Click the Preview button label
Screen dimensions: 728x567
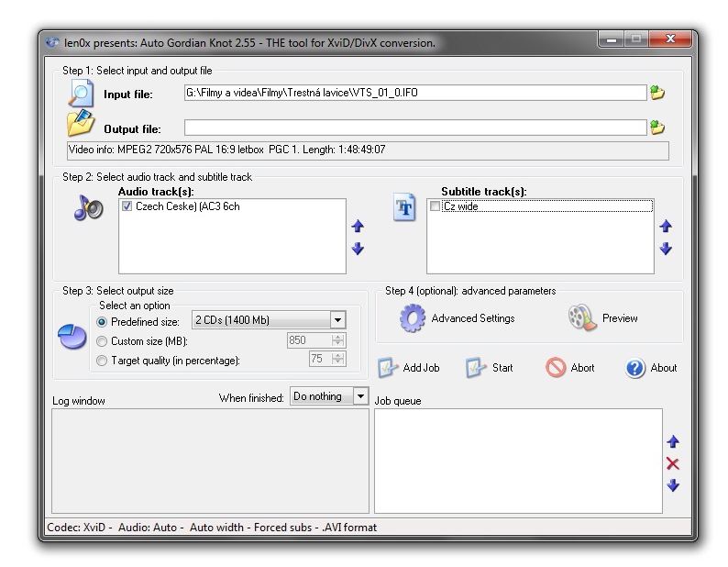coord(620,318)
